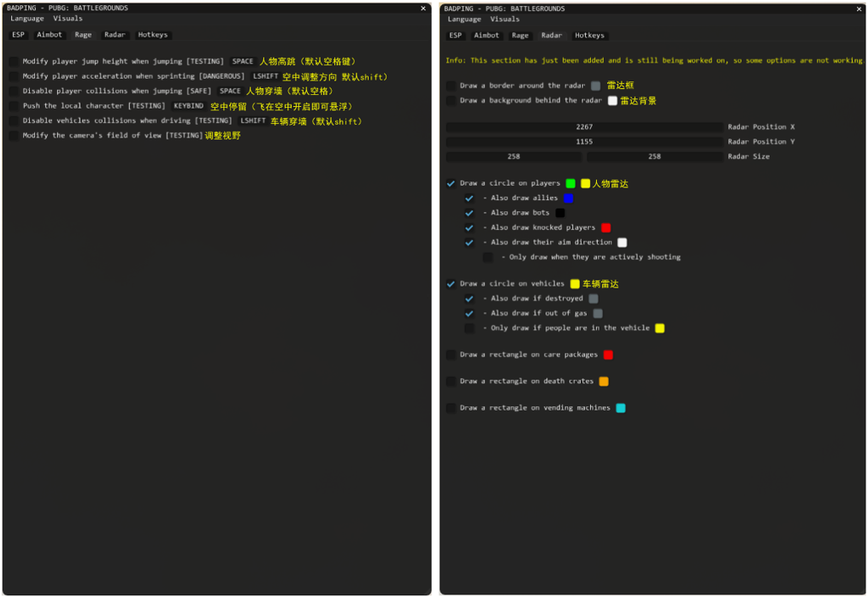Open the radar border gray color swatch
The image size is (868, 597).
pyautogui.click(x=596, y=86)
